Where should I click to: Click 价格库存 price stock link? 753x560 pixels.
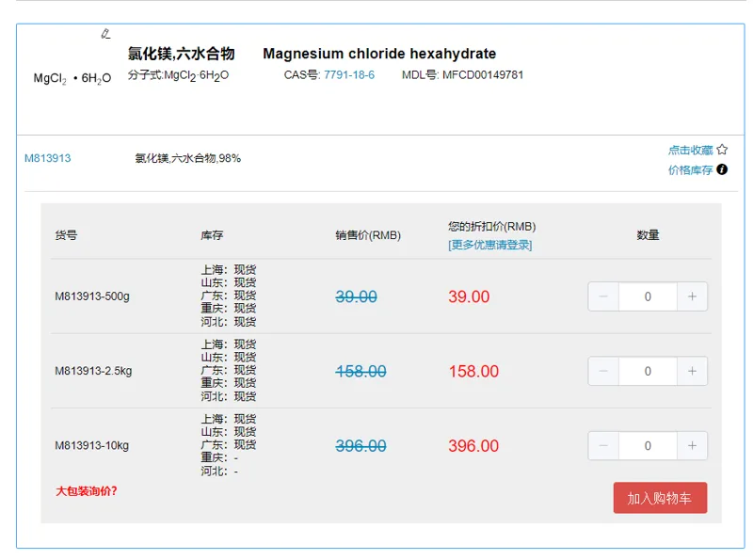691,170
